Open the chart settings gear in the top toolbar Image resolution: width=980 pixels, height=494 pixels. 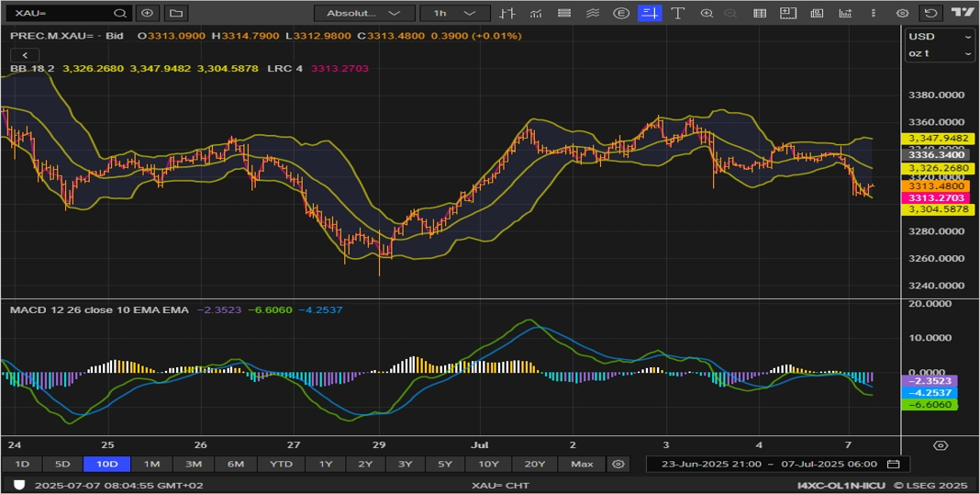[902, 13]
